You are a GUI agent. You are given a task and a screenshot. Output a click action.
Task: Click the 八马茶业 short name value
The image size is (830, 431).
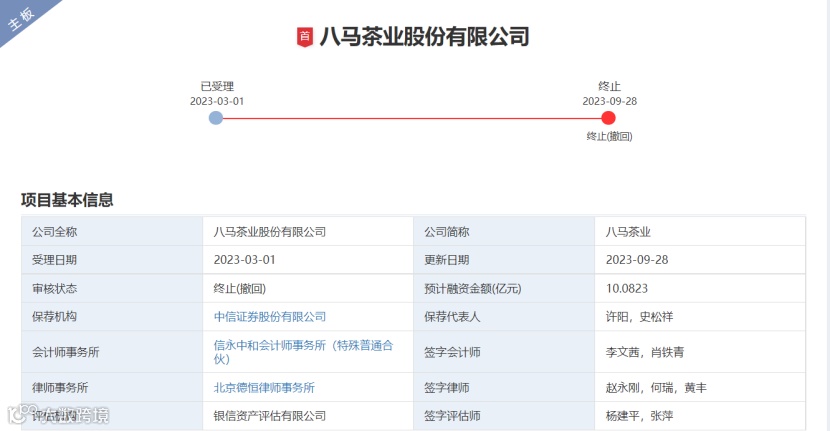628,232
